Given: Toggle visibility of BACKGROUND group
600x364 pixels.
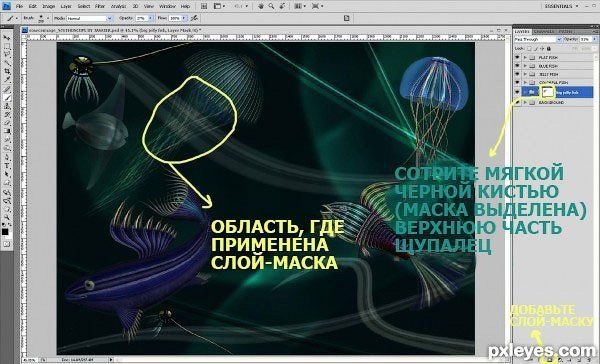Looking at the screenshot, I should tap(517, 103).
